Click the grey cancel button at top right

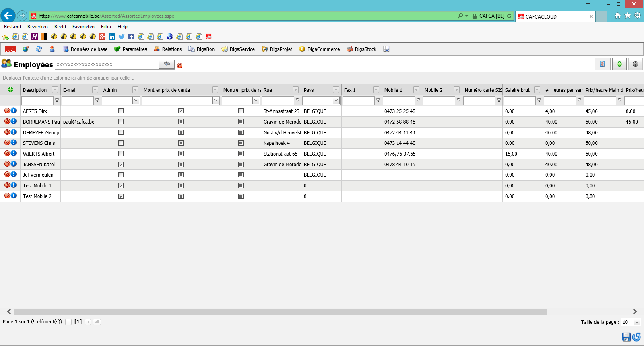(x=636, y=64)
